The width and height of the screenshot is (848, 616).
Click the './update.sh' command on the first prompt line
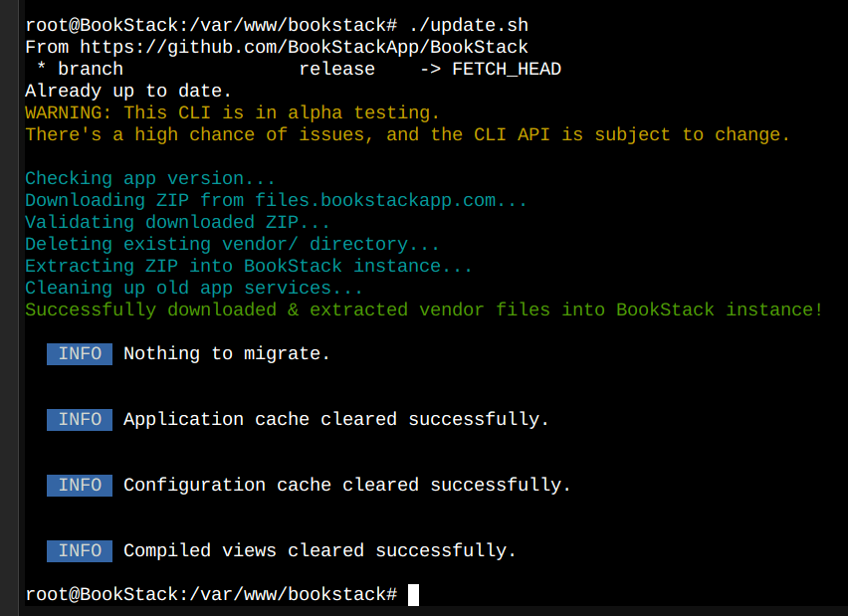pyautogui.click(x=469, y=25)
